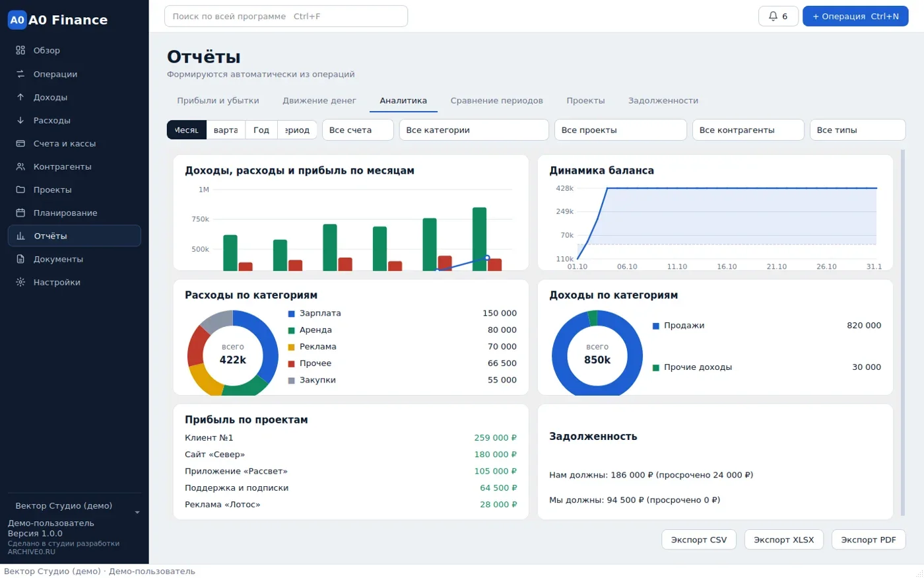The height and width of the screenshot is (578, 924).
Task: Focus the global search field
Action: coord(286,17)
